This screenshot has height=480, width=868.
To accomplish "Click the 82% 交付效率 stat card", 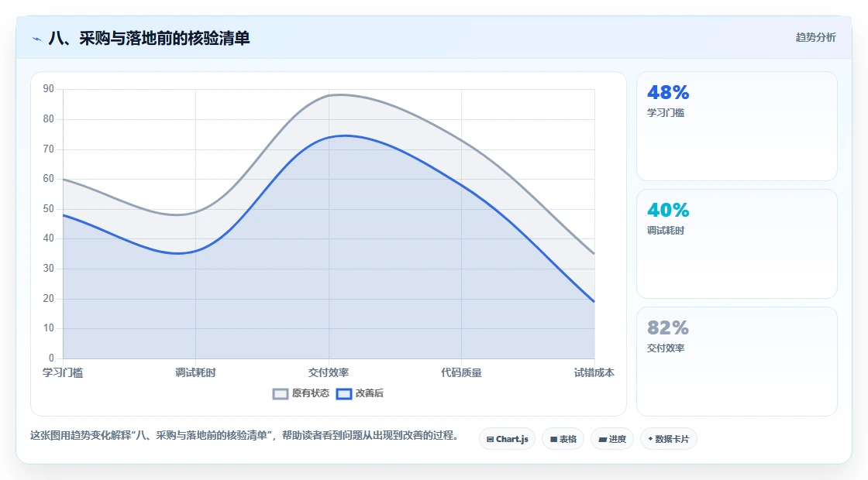I will point(737,362).
